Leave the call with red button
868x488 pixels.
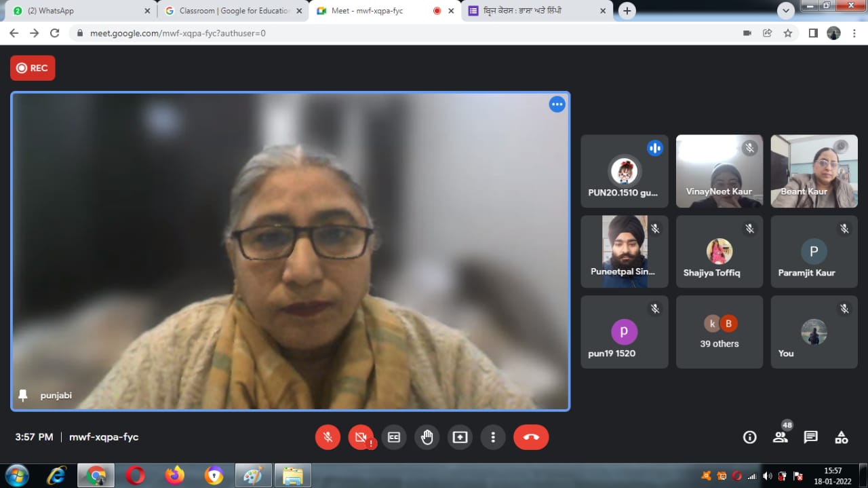click(x=531, y=437)
